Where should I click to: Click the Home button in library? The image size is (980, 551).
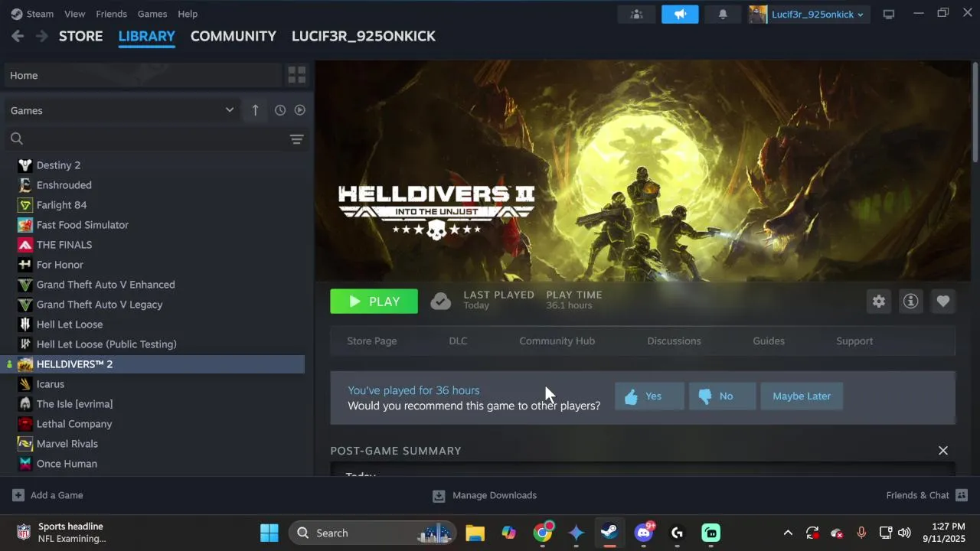tap(143, 75)
